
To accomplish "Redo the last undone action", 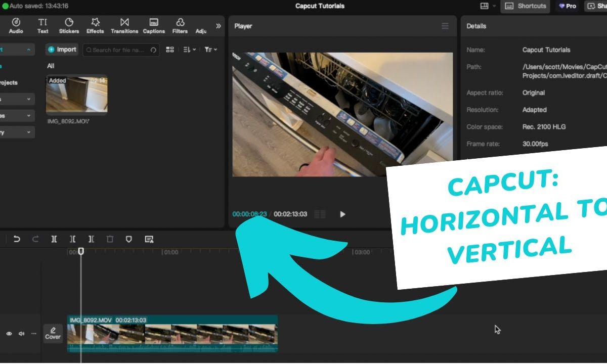I will [35, 239].
